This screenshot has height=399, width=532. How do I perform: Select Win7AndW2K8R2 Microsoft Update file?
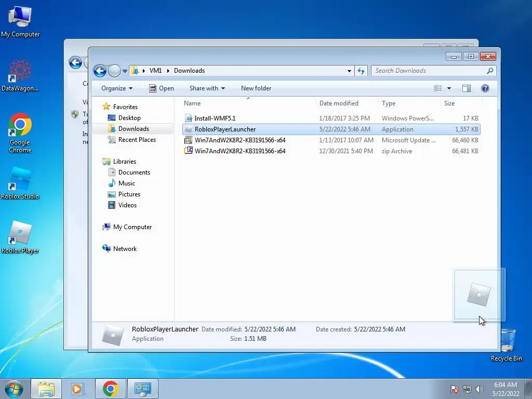tap(331, 140)
